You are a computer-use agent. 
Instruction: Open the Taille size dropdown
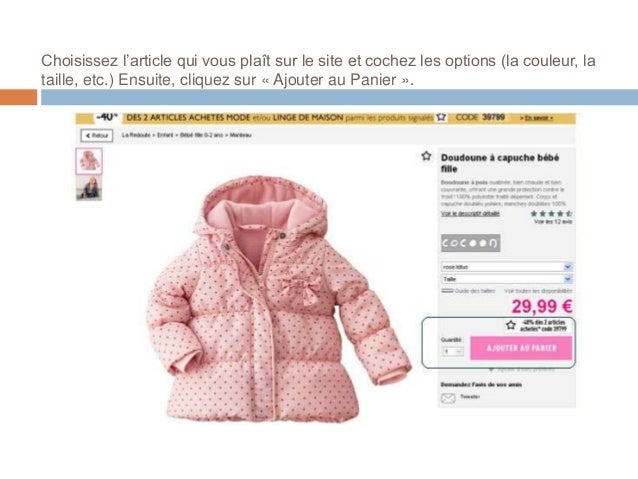(507, 279)
